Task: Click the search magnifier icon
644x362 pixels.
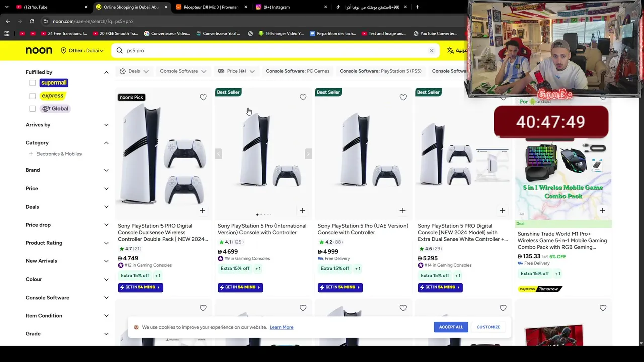Action: tap(119, 51)
